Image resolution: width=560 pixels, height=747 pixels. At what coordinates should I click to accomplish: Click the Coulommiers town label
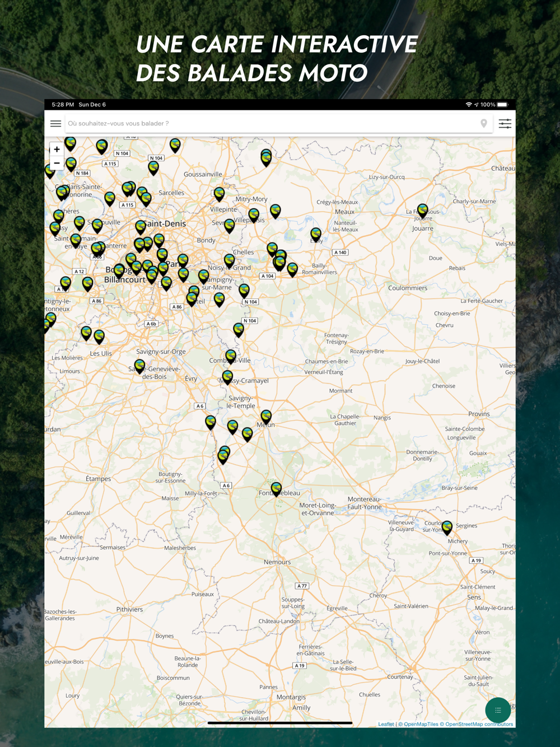(x=408, y=288)
